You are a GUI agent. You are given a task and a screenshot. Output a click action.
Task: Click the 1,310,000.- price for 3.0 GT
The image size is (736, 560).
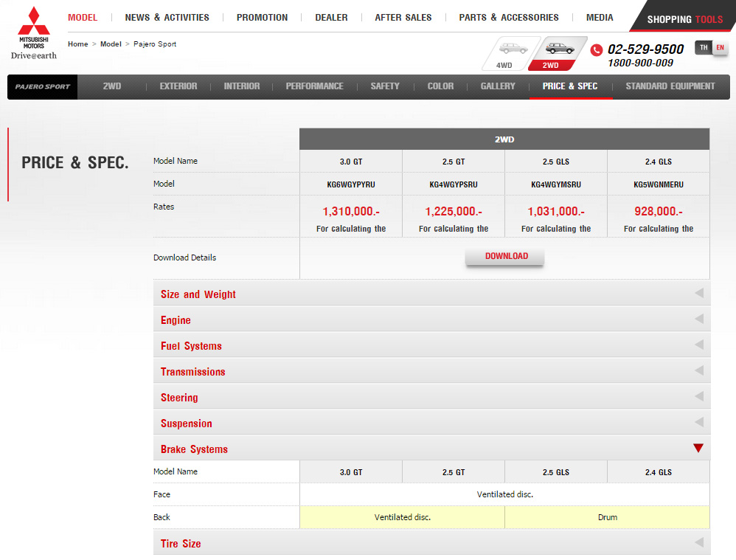point(351,212)
